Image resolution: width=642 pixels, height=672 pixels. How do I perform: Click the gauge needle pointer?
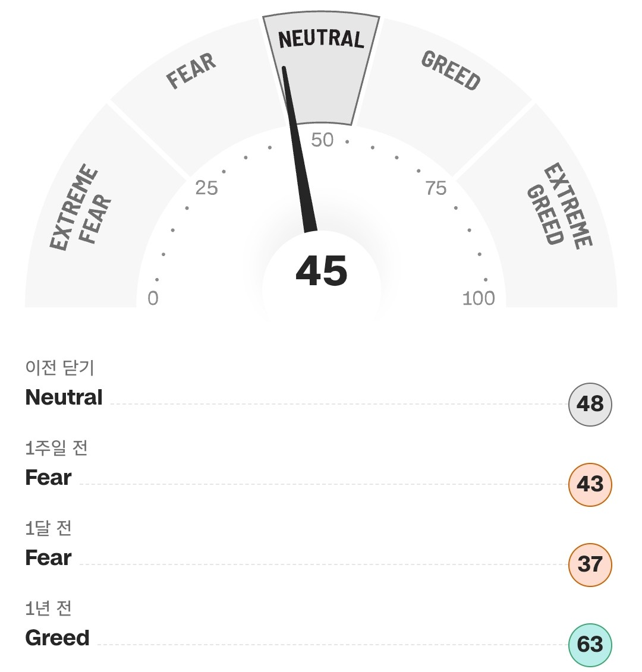[x=299, y=150]
